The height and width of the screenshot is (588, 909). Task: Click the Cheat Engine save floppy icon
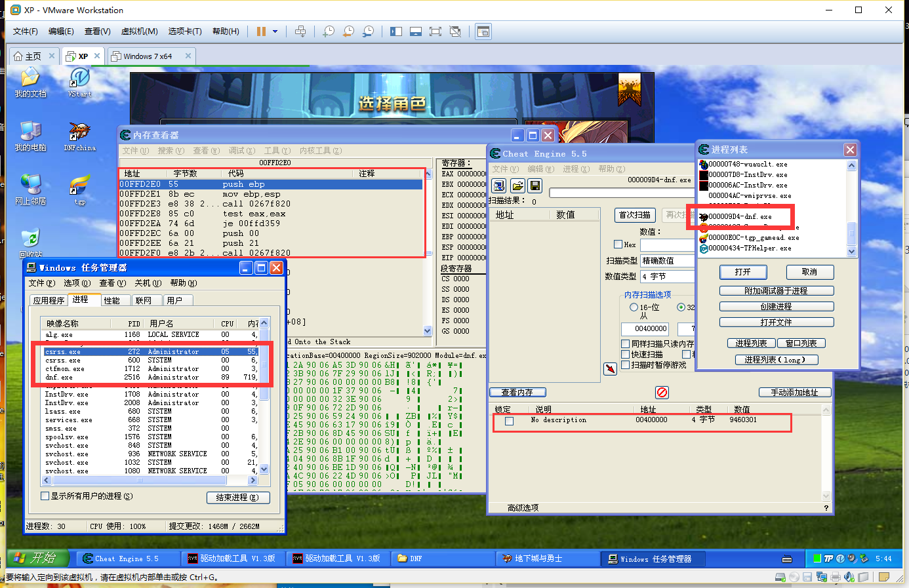[535, 186]
